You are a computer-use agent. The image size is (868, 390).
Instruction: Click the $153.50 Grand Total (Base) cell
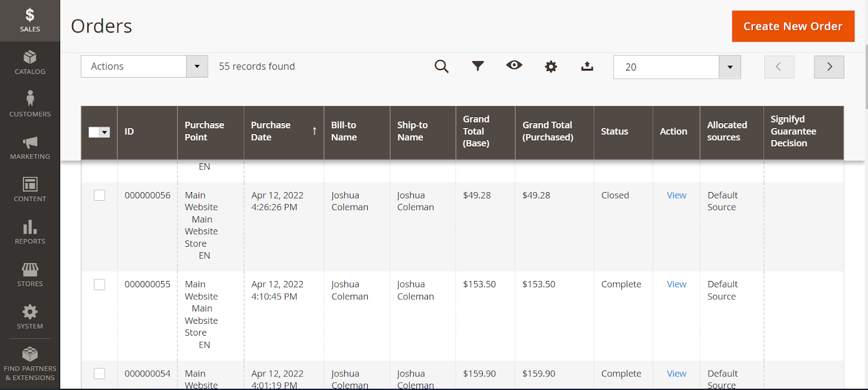click(479, 284)
